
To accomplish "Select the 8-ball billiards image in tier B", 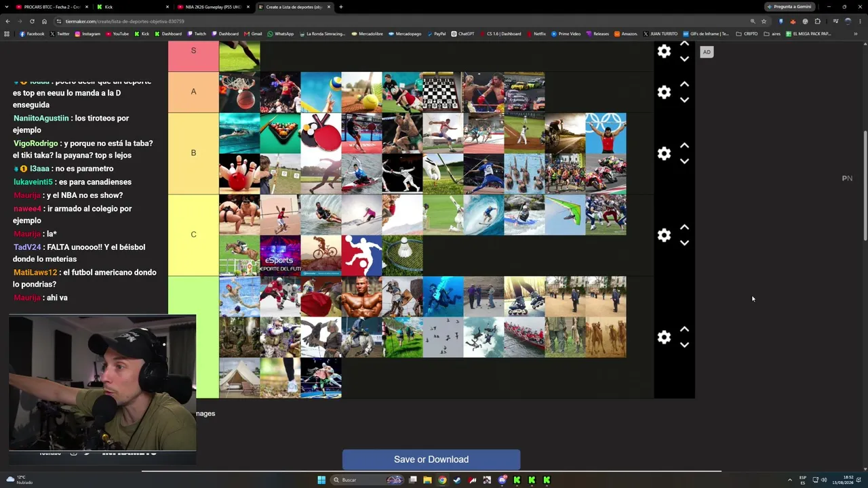I will 280,133.
